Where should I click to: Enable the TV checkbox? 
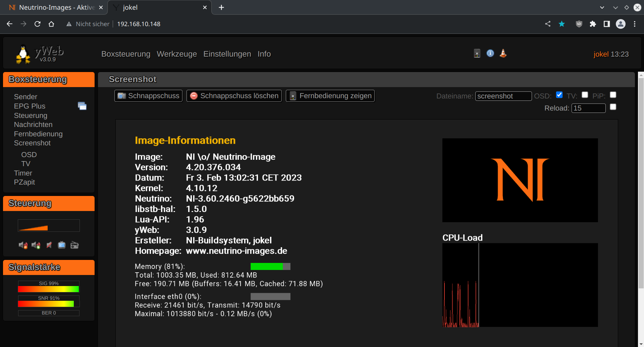tap(585, 95)
